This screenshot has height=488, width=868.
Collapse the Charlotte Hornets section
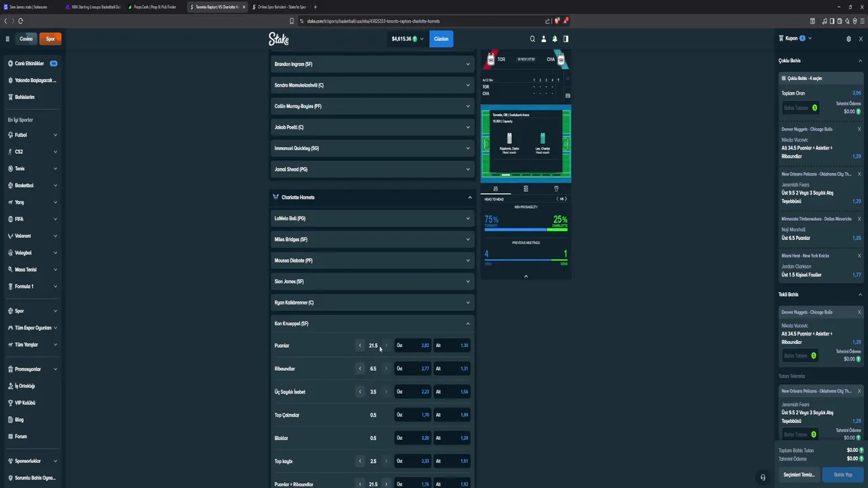(x=372, y=197)
